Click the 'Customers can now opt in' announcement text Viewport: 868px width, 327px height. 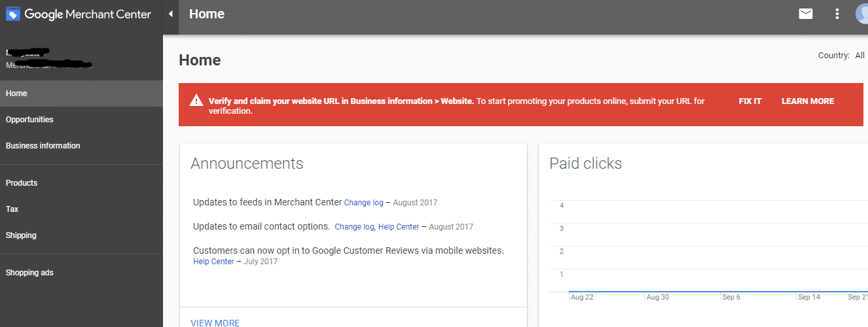pyautogui.click(x=348, y=250)
